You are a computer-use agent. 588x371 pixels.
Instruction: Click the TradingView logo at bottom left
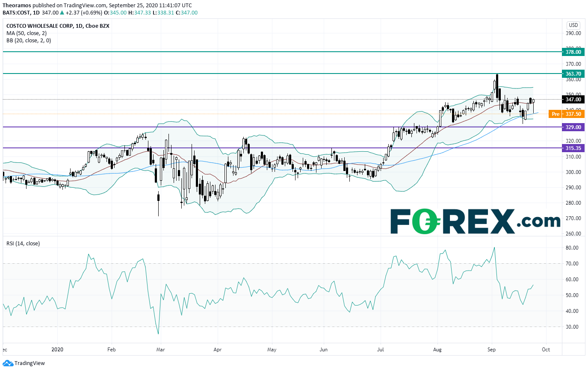pyautogui.click(x=24, y=363)
